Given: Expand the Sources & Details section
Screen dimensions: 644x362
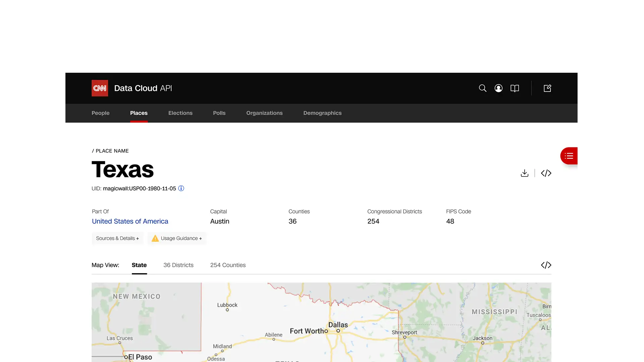Looking at the screenshot, I should tap(117, 238).
